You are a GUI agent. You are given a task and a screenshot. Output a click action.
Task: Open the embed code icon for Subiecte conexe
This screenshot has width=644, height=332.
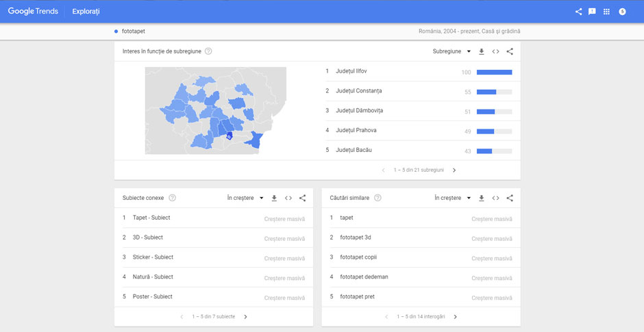tap(288, 198)
